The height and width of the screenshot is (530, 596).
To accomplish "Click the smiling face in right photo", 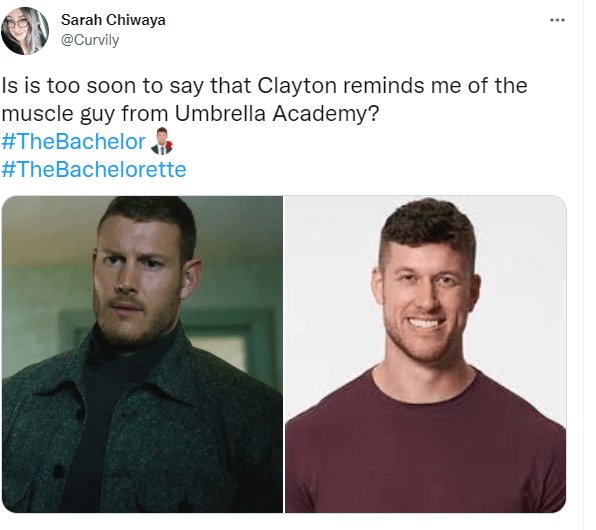I will pyautogui.click(x=426, y=300).
